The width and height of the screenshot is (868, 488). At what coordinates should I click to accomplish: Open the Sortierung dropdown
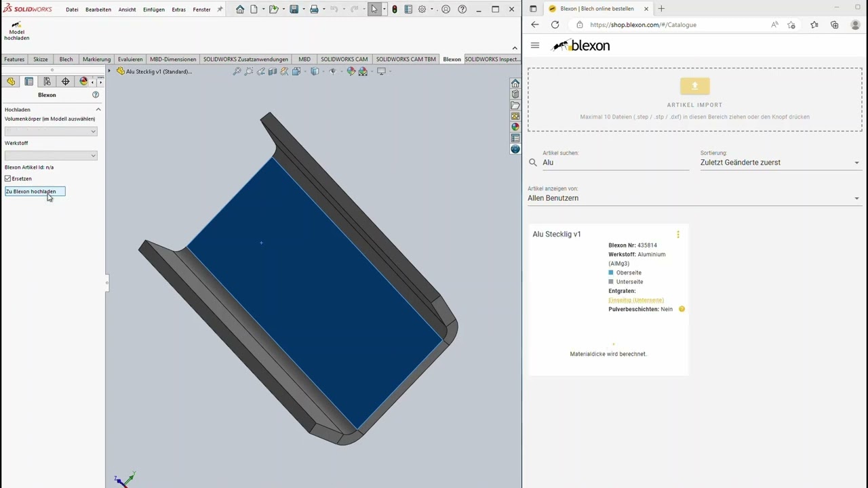click(x=781, y=163)
